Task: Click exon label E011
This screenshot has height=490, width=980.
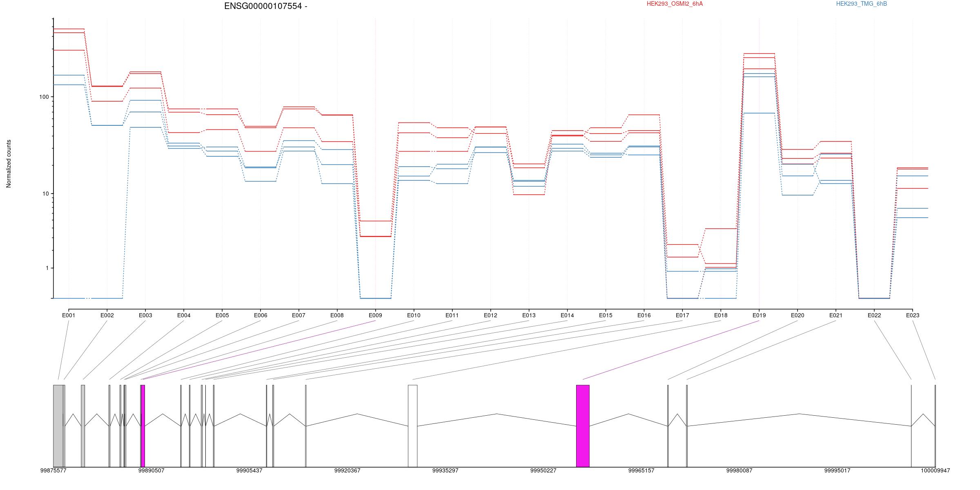Action: pos(452,315)
